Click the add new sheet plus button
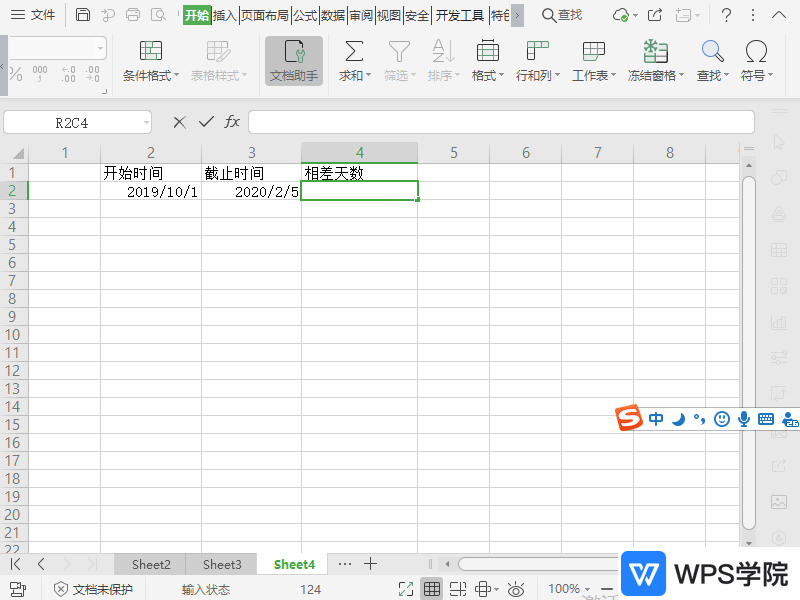Viewport: 800px width, 600px height. [x=370, y=564]
